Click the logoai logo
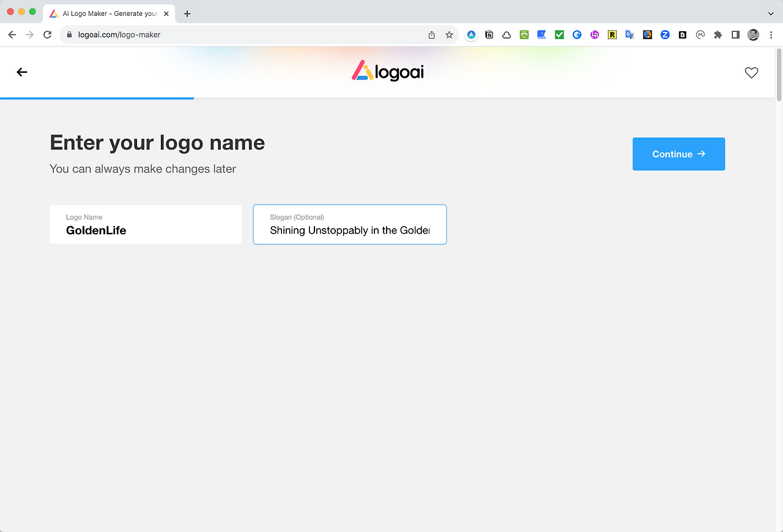The height and width of the screenshot is (532, 783). point(388,72)
